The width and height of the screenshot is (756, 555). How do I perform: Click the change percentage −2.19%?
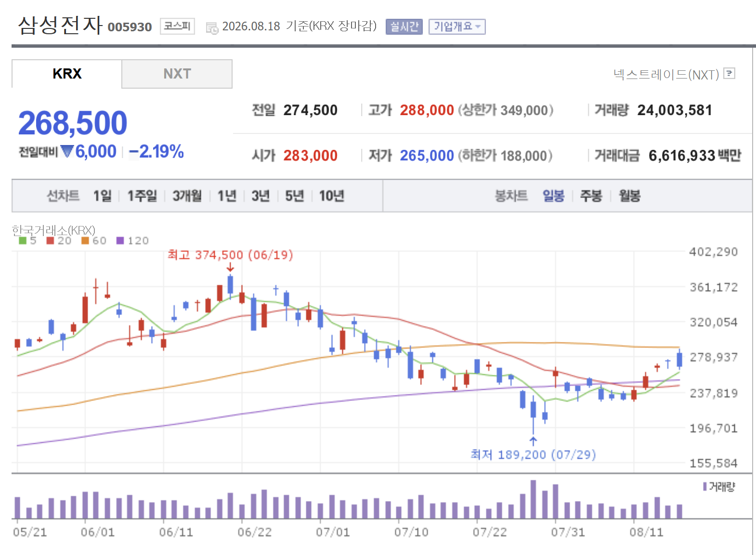click(x=156, y=152)
